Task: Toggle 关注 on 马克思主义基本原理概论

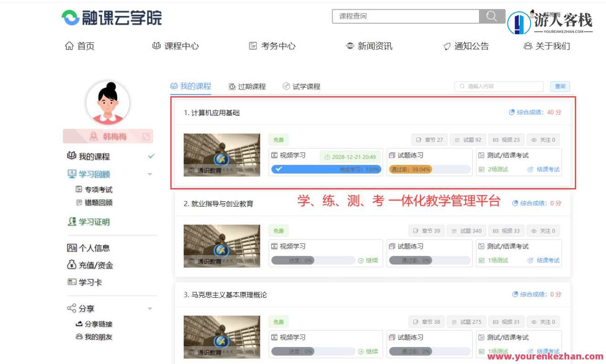Action: tap(543, 322)
